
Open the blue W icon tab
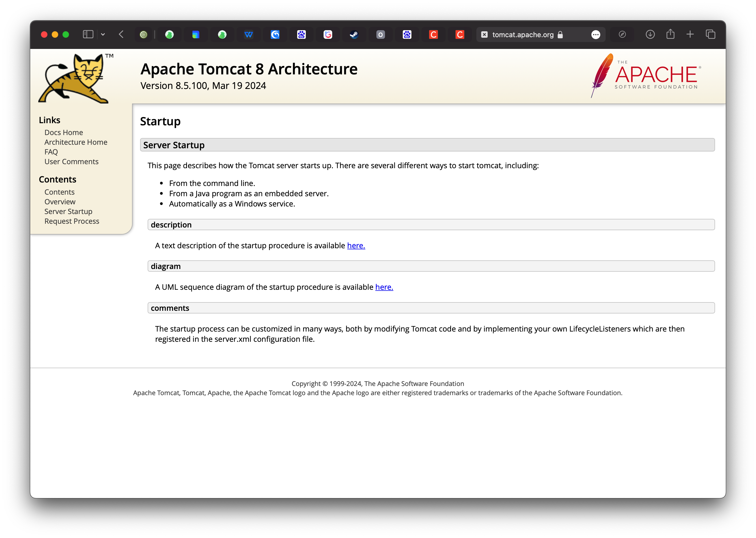tap(248, 35)
